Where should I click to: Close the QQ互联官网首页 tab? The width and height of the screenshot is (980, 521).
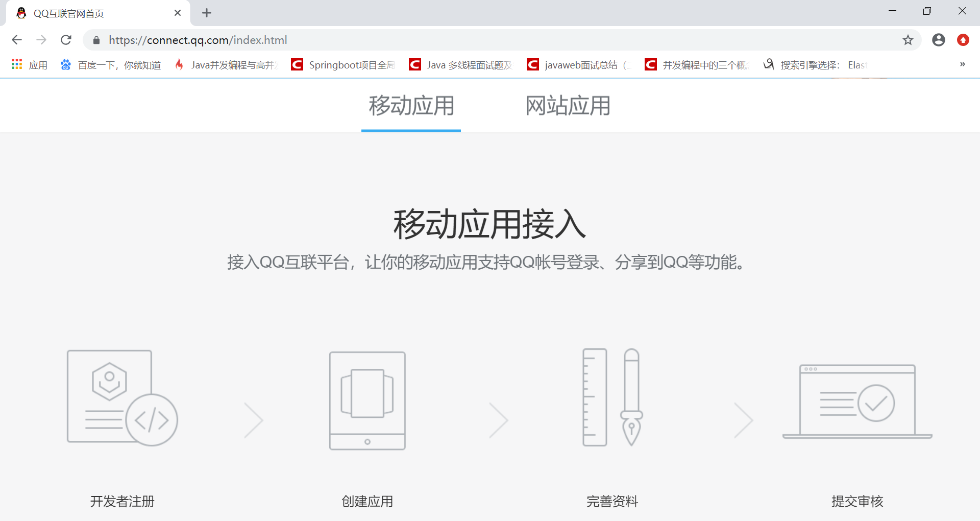pyautogui.click(x=178, y=13)
